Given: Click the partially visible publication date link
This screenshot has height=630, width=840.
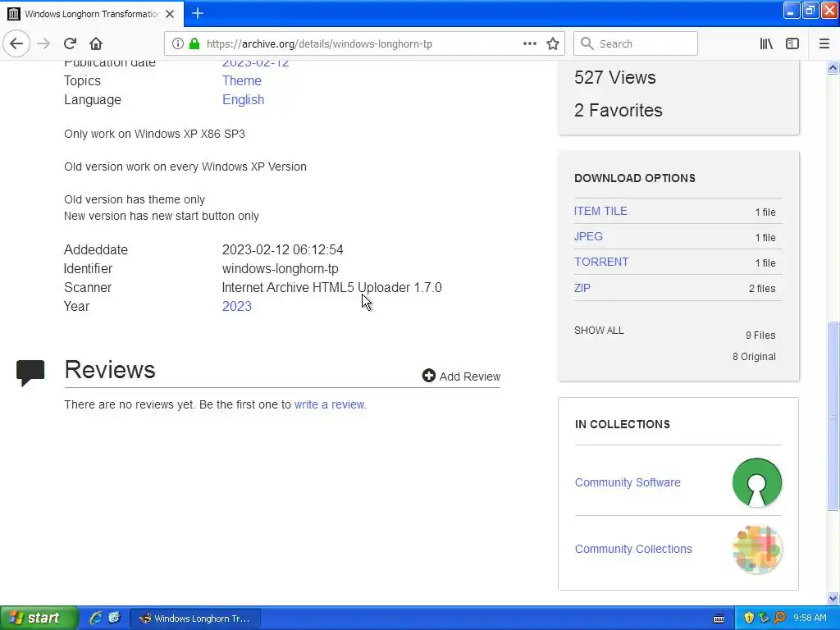Looking at the screenshot, I should coord(256,64).
